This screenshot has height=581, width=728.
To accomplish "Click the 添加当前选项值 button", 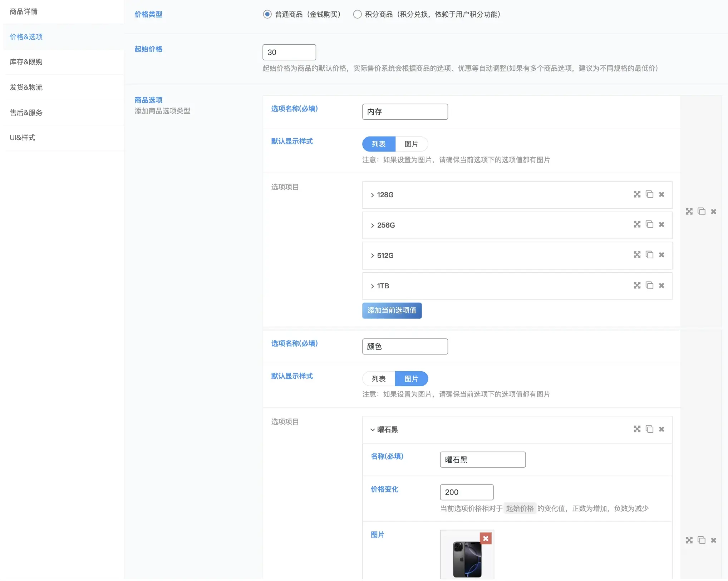I will point(392,311).
